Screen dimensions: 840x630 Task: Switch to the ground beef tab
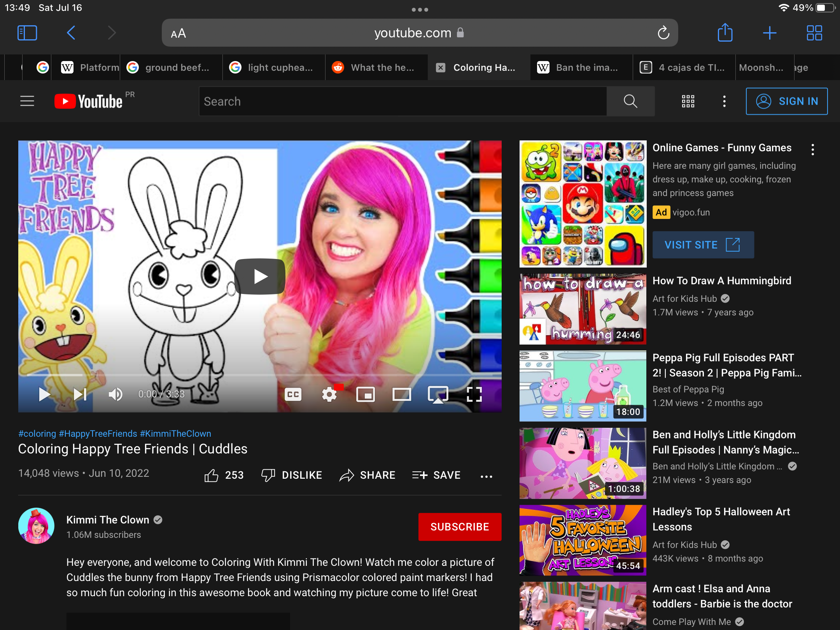(x=171, y=68)
